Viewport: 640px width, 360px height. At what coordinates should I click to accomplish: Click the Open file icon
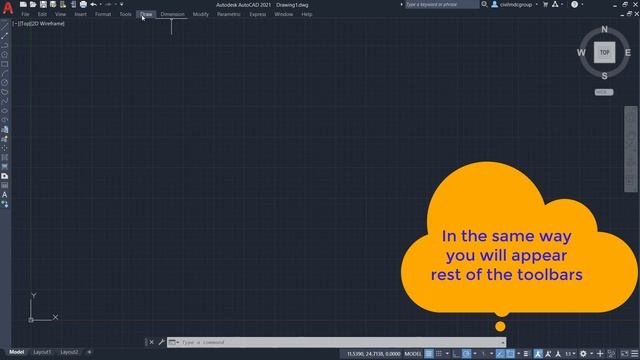tap(33, 4)
